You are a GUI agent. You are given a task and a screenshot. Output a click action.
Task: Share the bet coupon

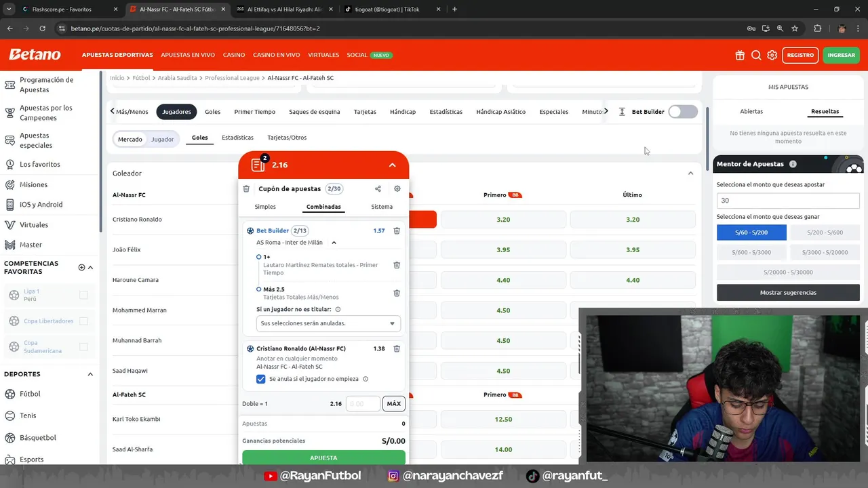pos(378,189)
